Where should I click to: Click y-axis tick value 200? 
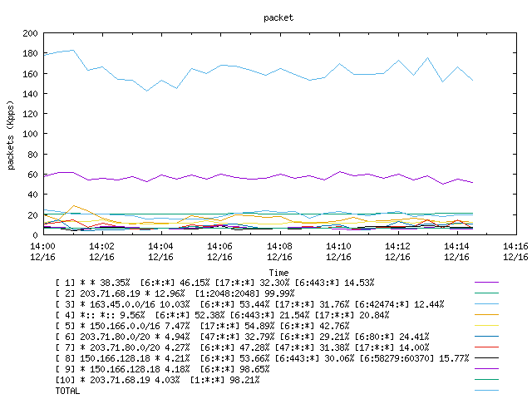pyautogui.click(x=30, y=33)
